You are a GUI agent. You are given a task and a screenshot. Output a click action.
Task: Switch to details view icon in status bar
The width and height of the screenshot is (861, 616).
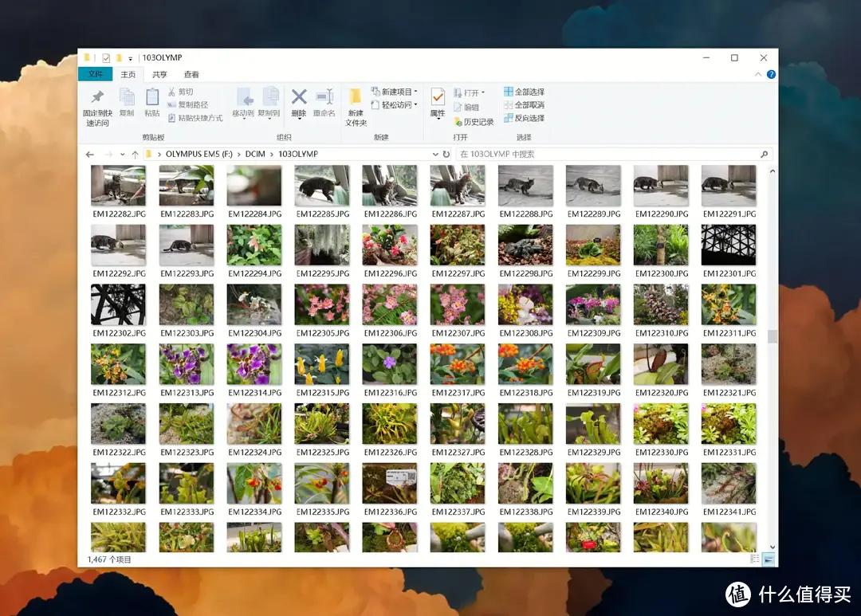coord(754,559)
